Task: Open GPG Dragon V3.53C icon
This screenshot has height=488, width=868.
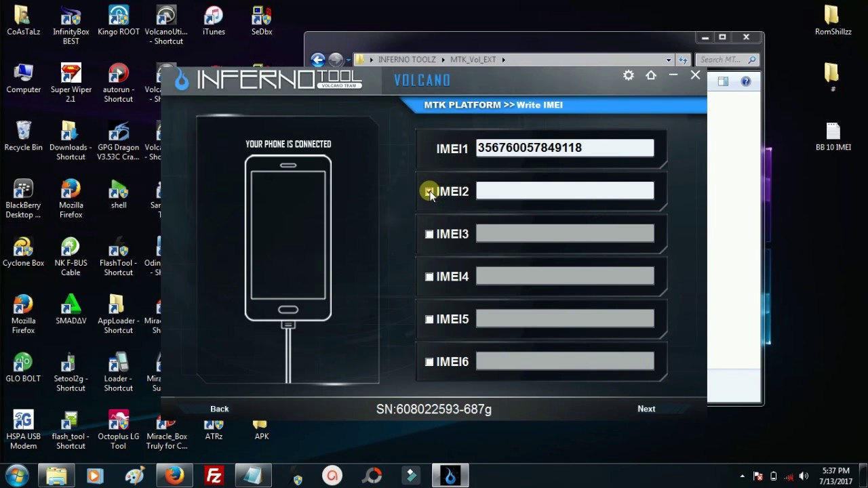Action: coord(119,140)
